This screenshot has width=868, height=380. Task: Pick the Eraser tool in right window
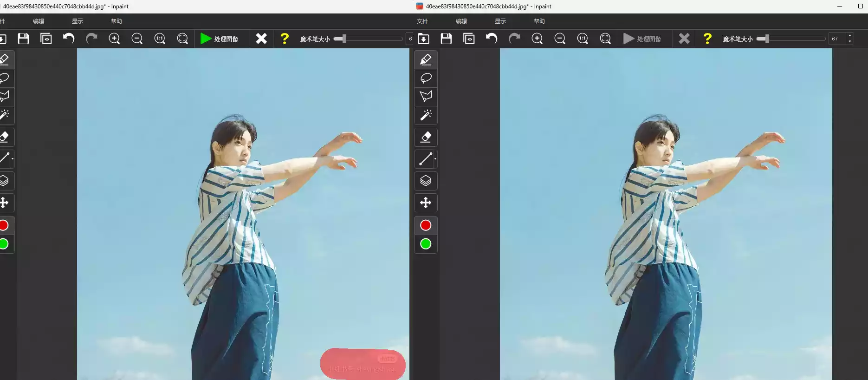point(426,137)
